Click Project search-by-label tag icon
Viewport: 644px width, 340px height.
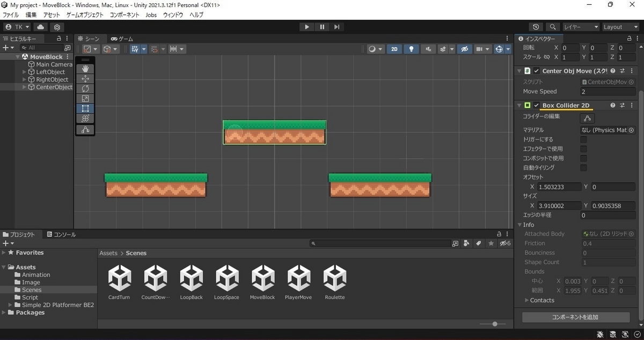[478, 243]
